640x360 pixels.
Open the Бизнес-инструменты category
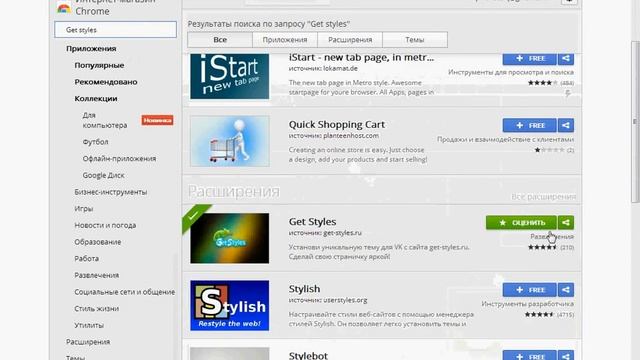[x=111, y=192]
